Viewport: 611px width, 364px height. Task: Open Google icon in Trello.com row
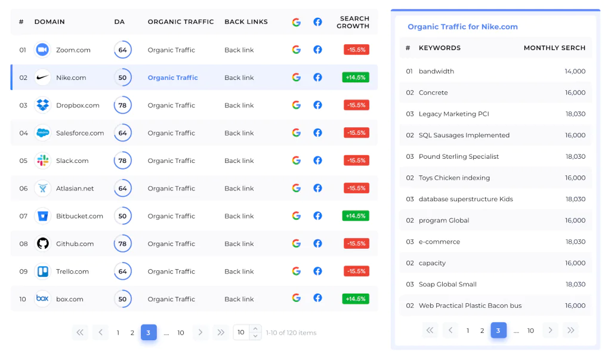click(x=296, y=271)
